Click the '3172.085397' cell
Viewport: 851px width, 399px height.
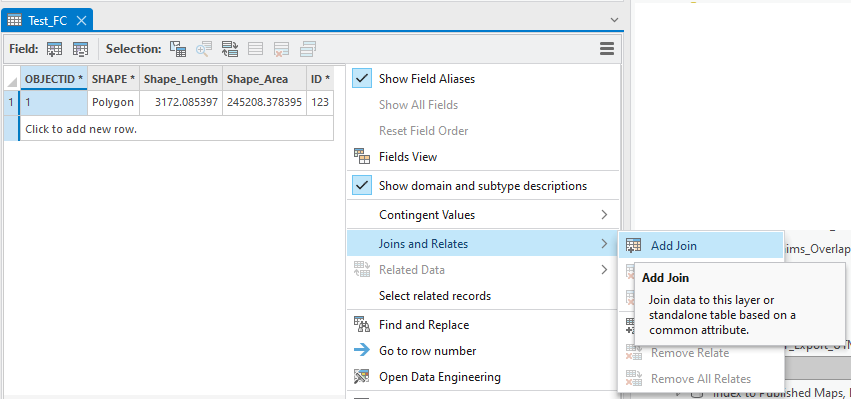[181, 103]
